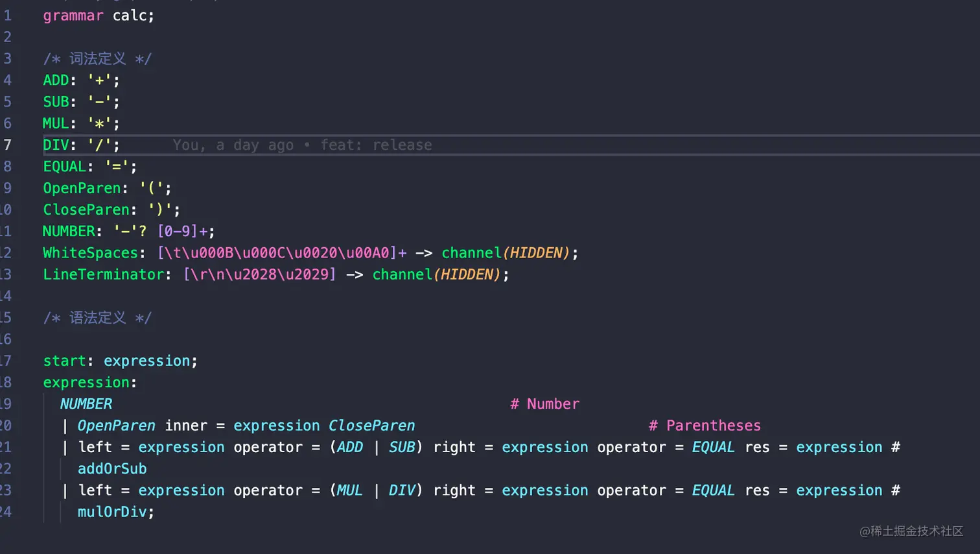Click line number 7 in the gutter
The height and width of the screenshot is (554, 980).
8,145
